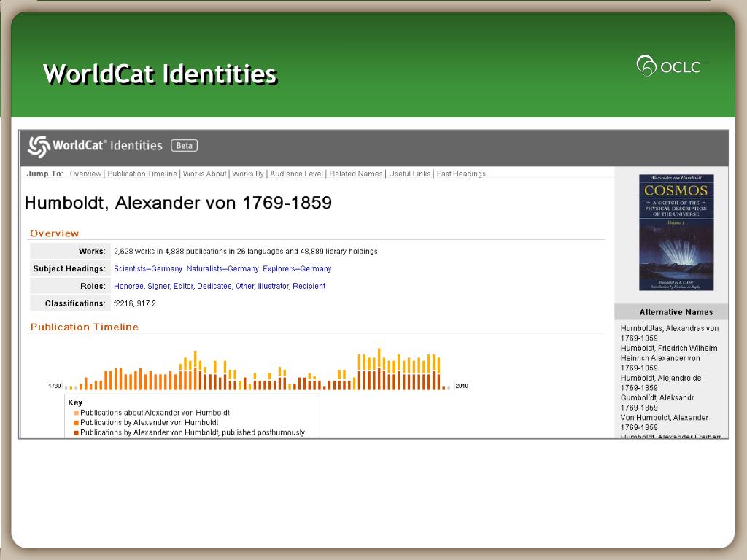Jump to Related Names section
The width and height of the screenshot is (747, 560).
(x=356, y=174)
